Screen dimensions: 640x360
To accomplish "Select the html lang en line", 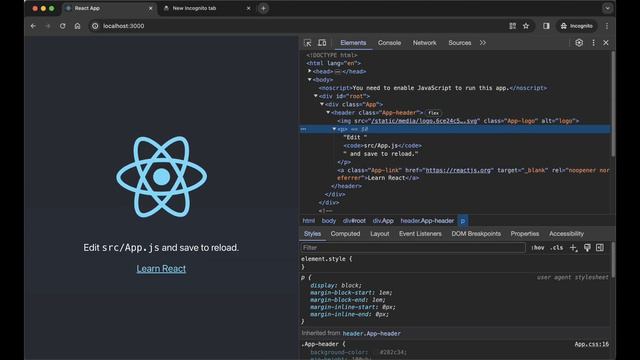I will pos(333,63).
